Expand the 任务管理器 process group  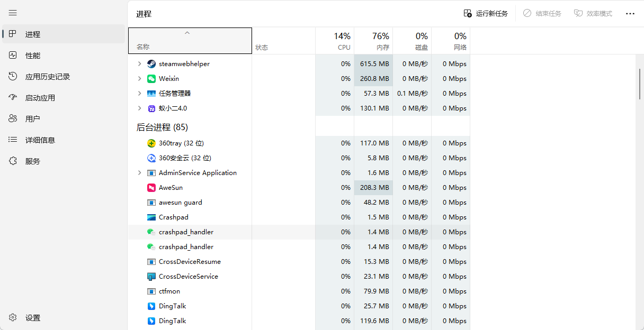[x=139, y=94]
